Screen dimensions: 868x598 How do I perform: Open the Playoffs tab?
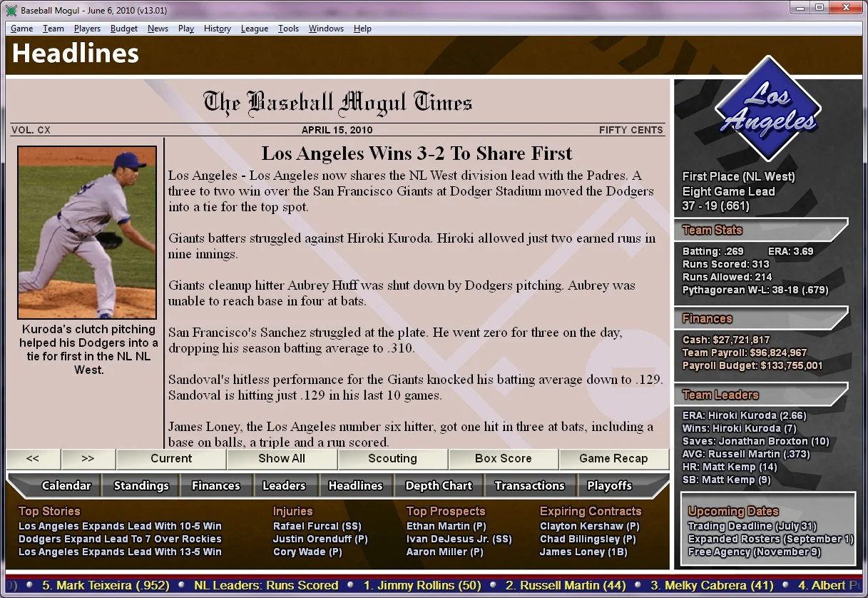[609, 485]
